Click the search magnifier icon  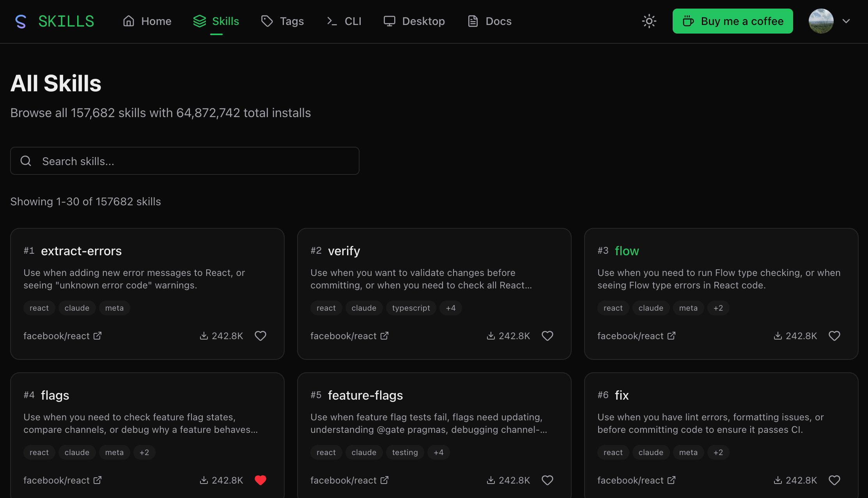point(26,161)
